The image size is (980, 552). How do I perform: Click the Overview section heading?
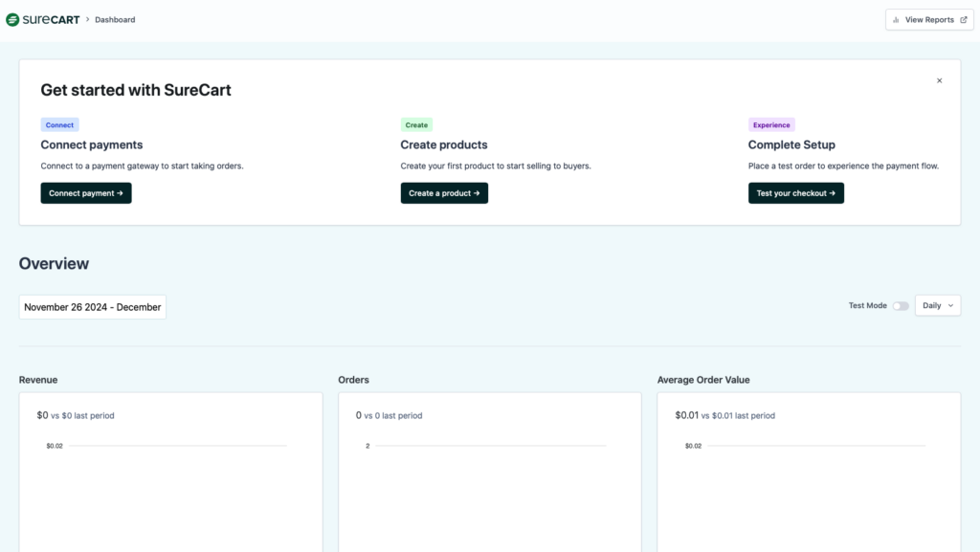pyautogui.click(x=54, y=264)
